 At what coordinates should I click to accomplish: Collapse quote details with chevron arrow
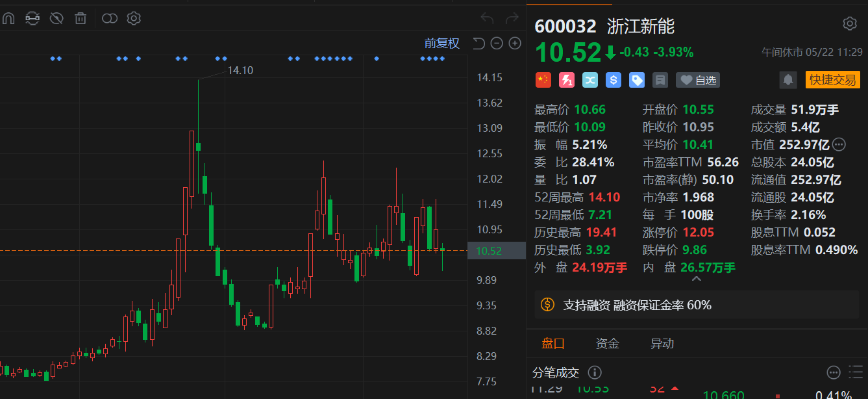click(696, 279)
